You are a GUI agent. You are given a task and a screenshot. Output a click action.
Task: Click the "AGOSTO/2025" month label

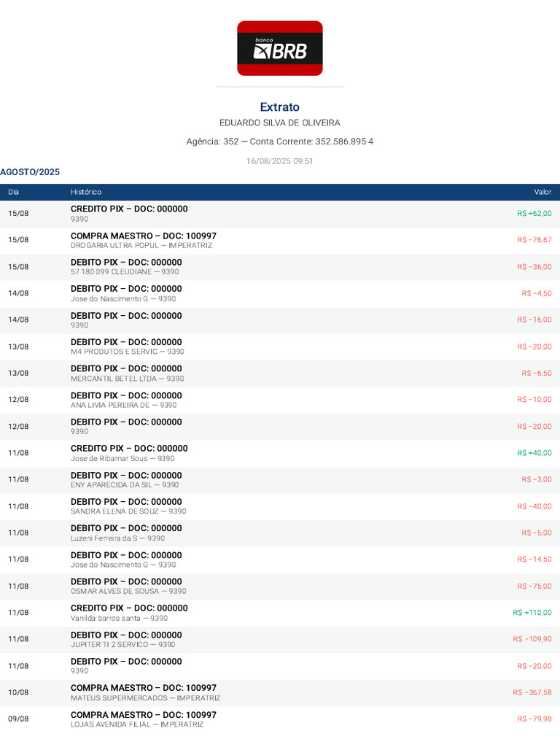click(30, 172)
